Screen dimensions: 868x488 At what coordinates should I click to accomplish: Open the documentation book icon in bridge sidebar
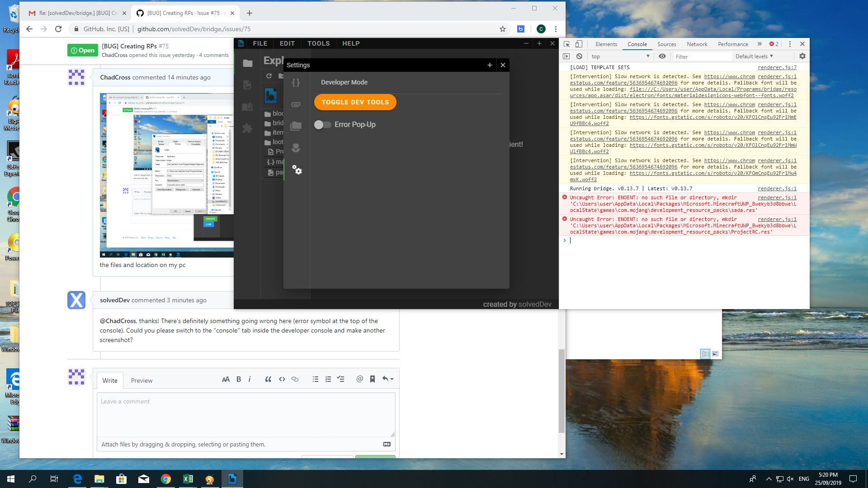tap(247, 107)
